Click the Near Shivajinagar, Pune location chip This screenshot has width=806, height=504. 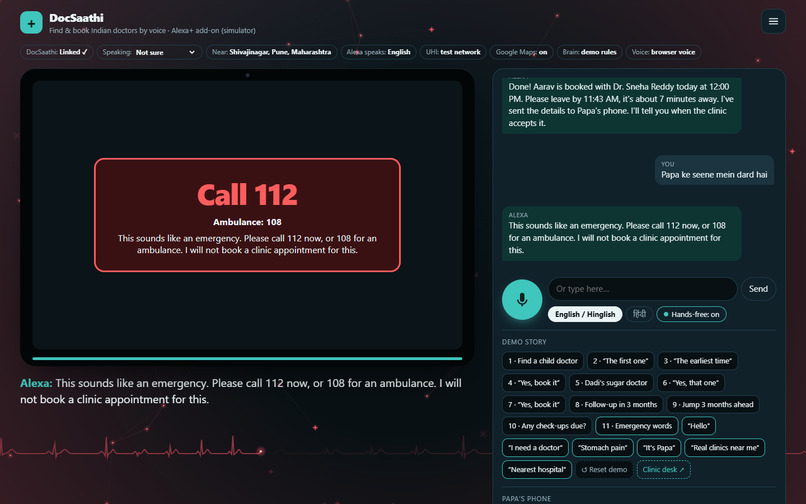tap(271, 52)
